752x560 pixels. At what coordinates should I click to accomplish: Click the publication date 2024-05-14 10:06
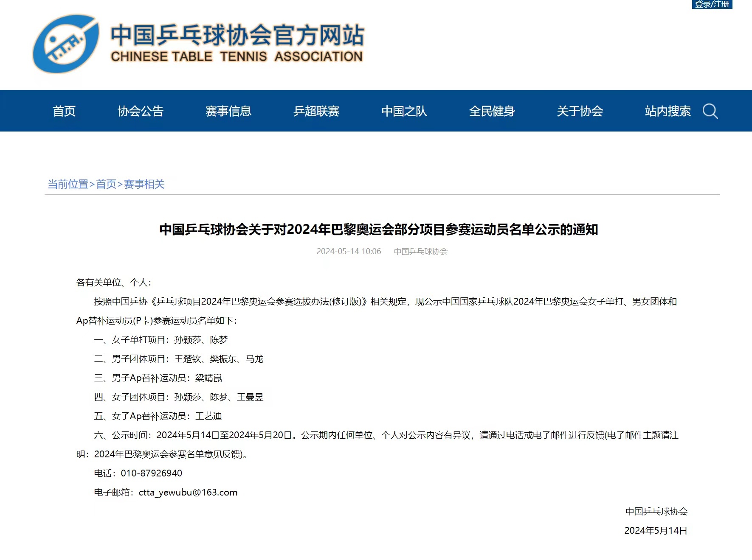349,251
